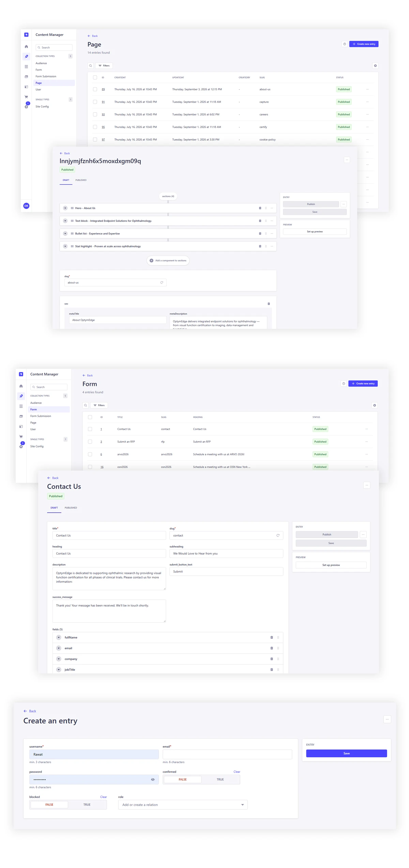Click email input in Create an entry
This screenshot has height=868, width=409.
point(227,755)
